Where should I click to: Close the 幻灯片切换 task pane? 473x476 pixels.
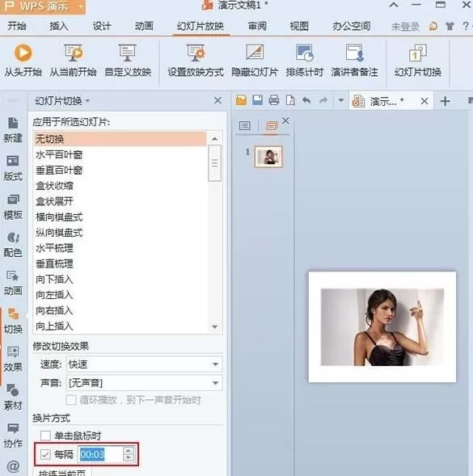[217, 100]
